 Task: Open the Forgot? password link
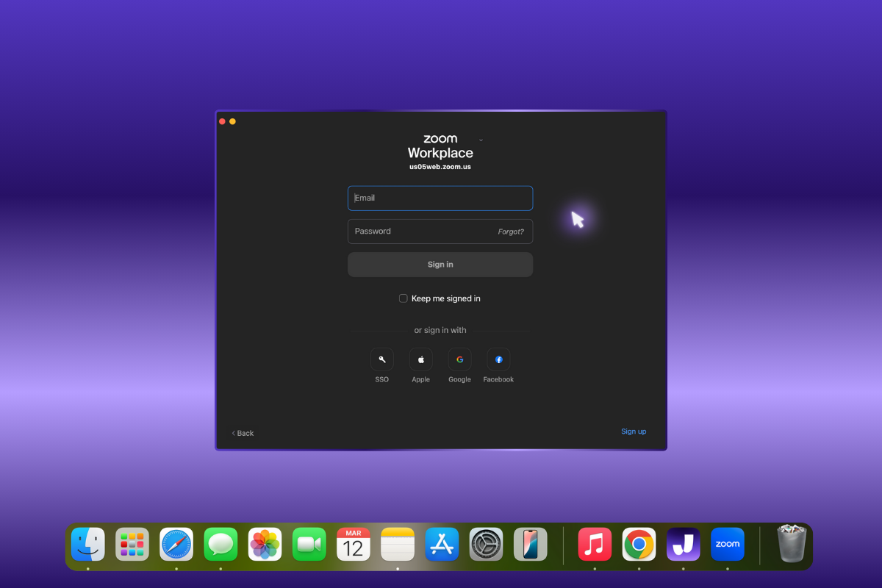(511, 232)
